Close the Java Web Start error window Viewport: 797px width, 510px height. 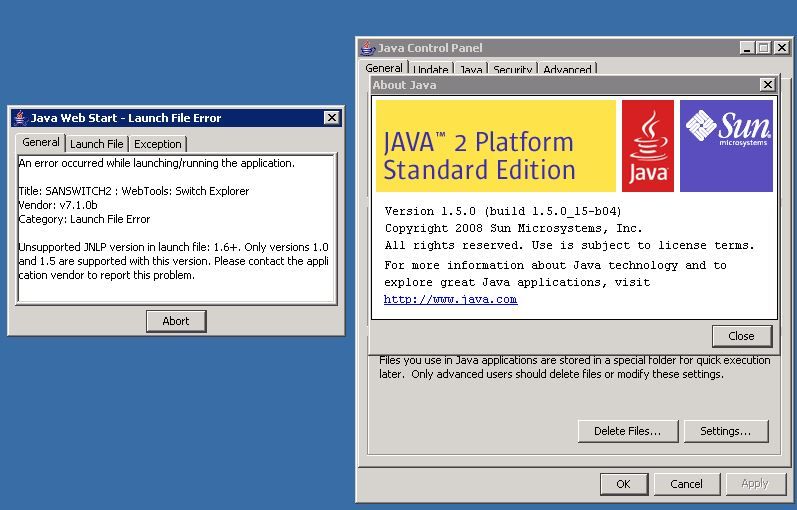click(x=332, y=118)
